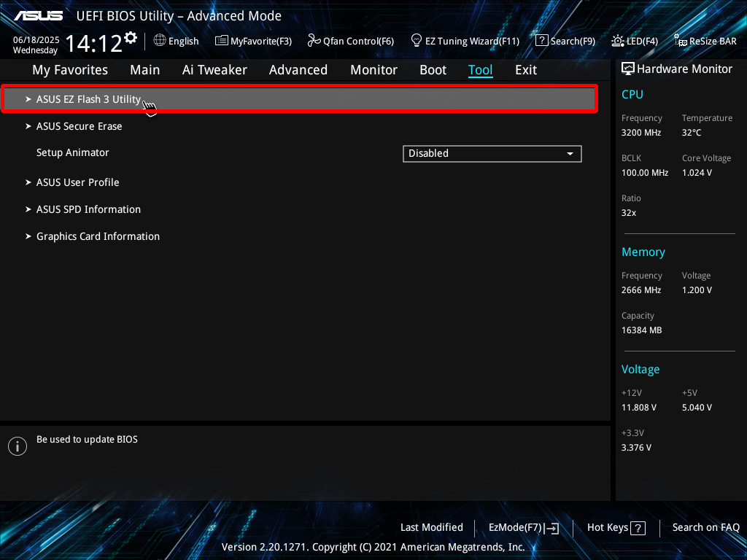Click the 32°C temperature value
Image resolution: width=747 pixels, height=560 pixels.
(x=692, y=133)
